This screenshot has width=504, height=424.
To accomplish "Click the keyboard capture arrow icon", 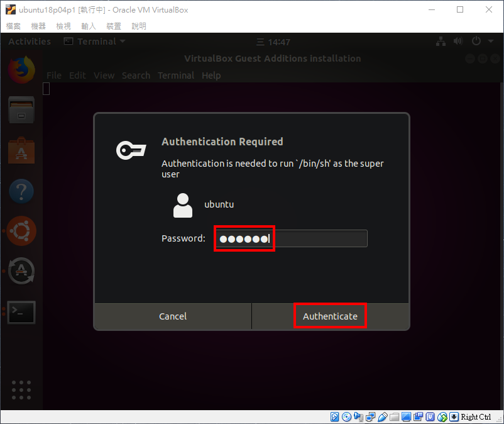I will tap(454, 417).
